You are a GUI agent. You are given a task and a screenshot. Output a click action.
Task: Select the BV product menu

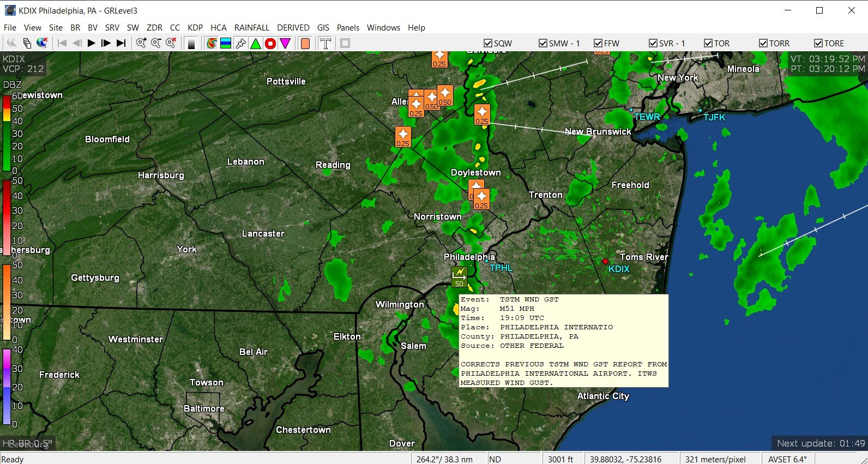click(x=93, y=27)
